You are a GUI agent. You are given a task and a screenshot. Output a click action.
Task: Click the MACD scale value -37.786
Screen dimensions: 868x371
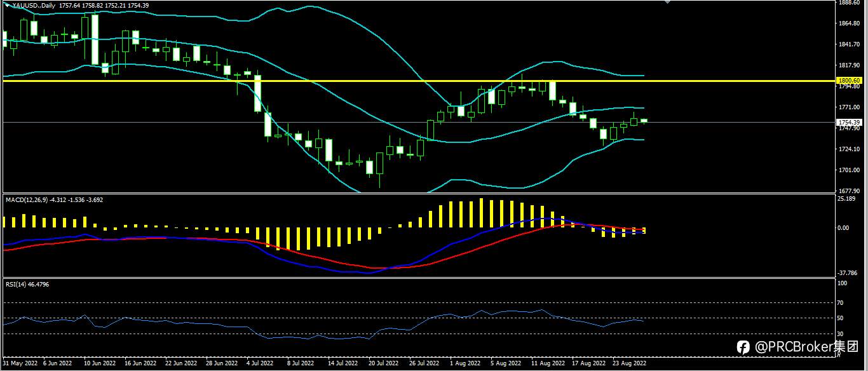tap(848, 274)
